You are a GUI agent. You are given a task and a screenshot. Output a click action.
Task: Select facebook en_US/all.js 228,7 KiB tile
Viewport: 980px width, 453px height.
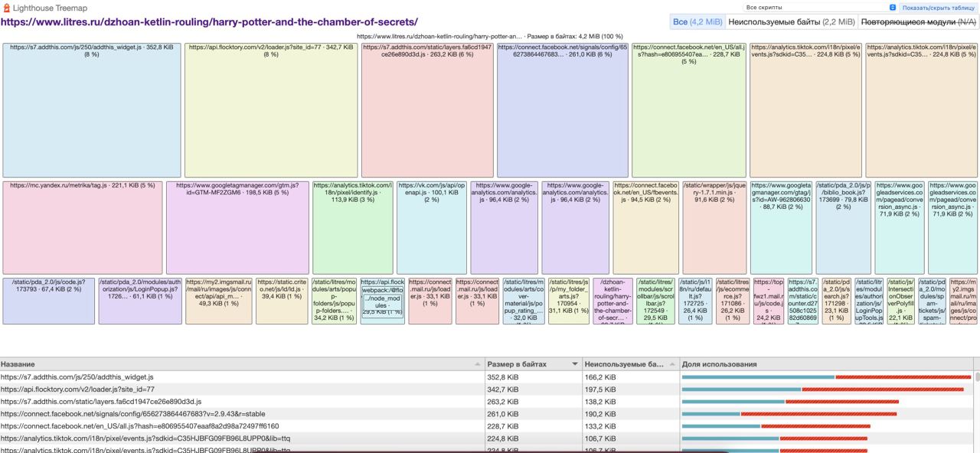689,110
